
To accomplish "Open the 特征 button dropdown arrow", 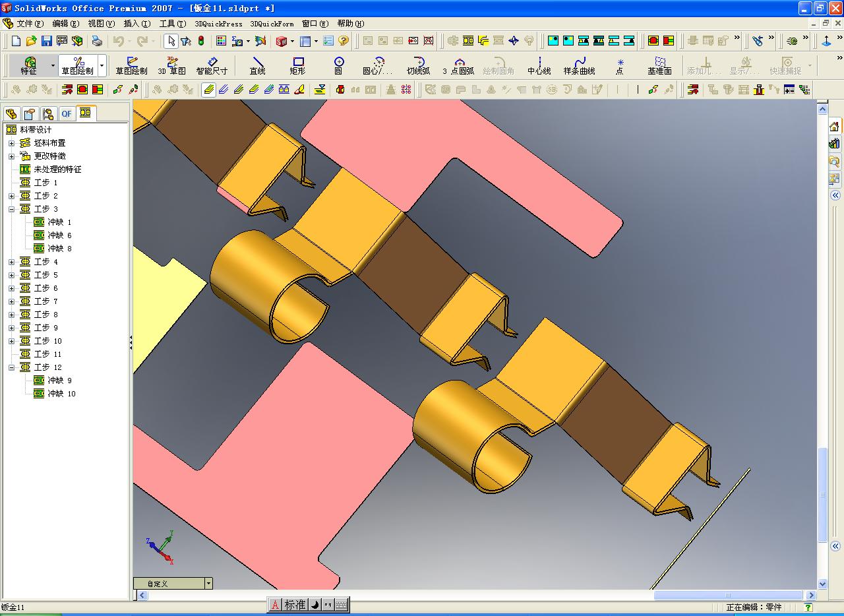I will coord(52,66).
